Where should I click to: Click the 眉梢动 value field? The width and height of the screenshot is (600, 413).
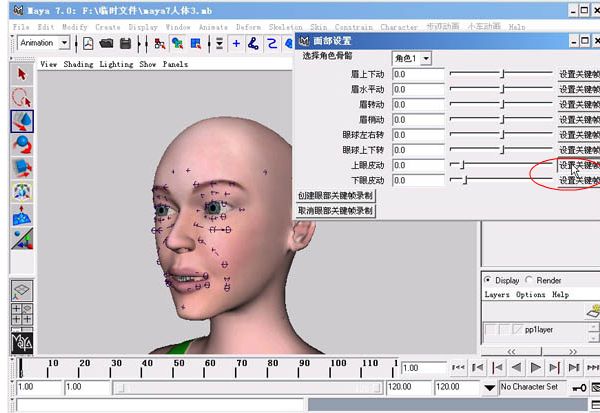[x=418, y=120]
